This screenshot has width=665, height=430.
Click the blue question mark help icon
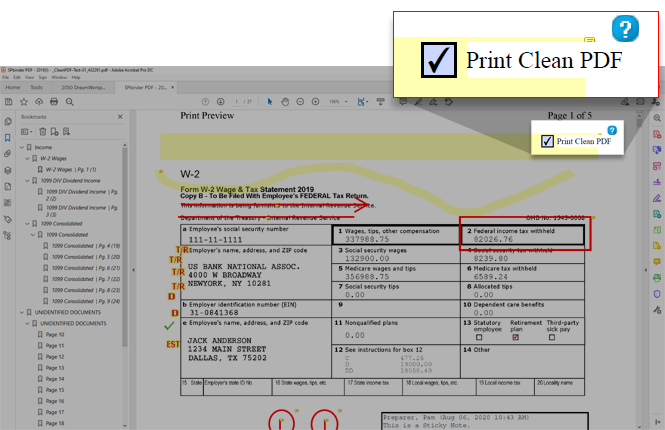(x=625, y=28)
